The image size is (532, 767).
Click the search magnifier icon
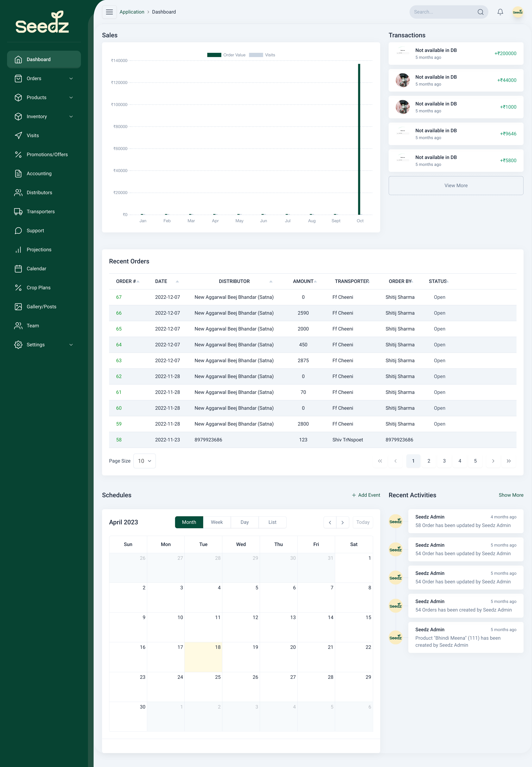480,12
